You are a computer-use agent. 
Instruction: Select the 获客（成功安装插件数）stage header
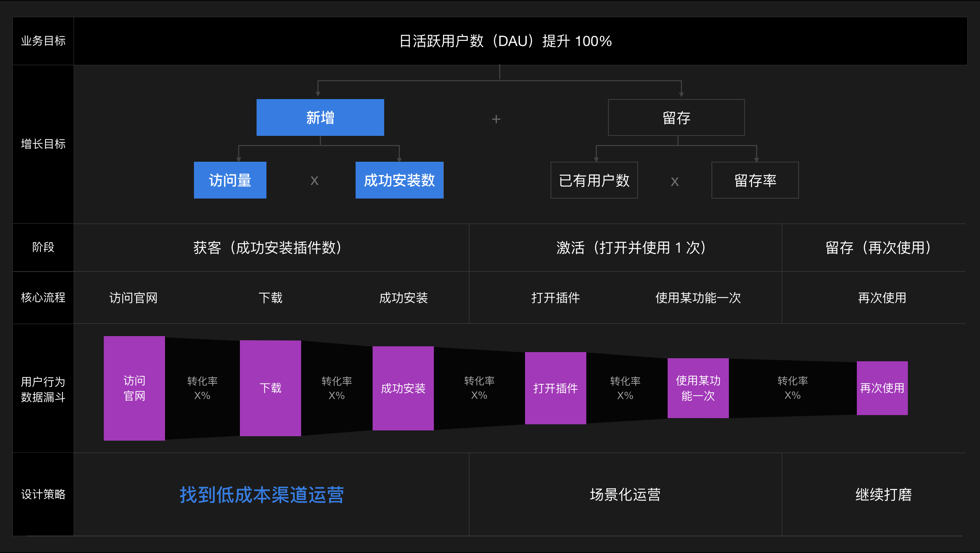271,247
